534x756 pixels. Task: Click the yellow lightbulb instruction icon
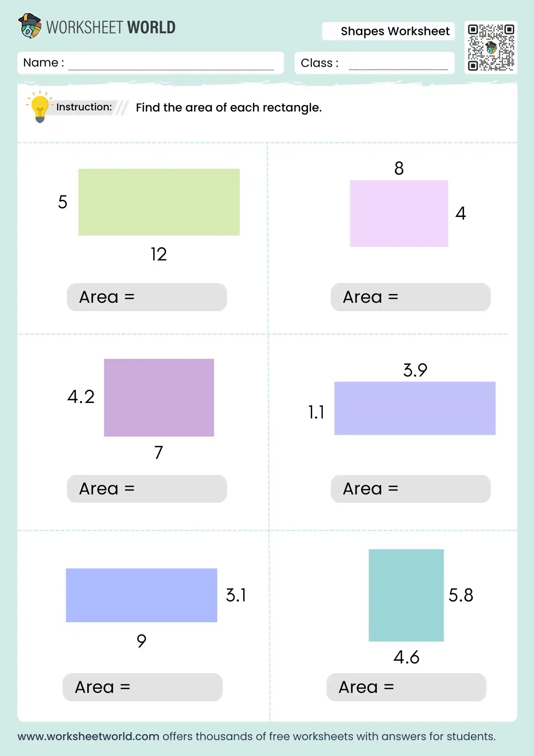tap(40, 108)
